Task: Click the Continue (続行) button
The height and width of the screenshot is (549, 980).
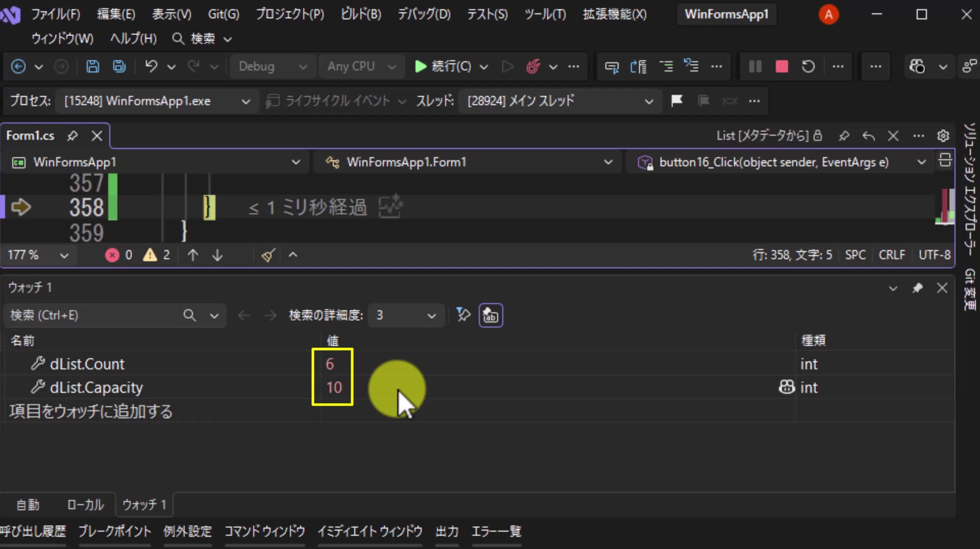Action: [x=443, y=66]
